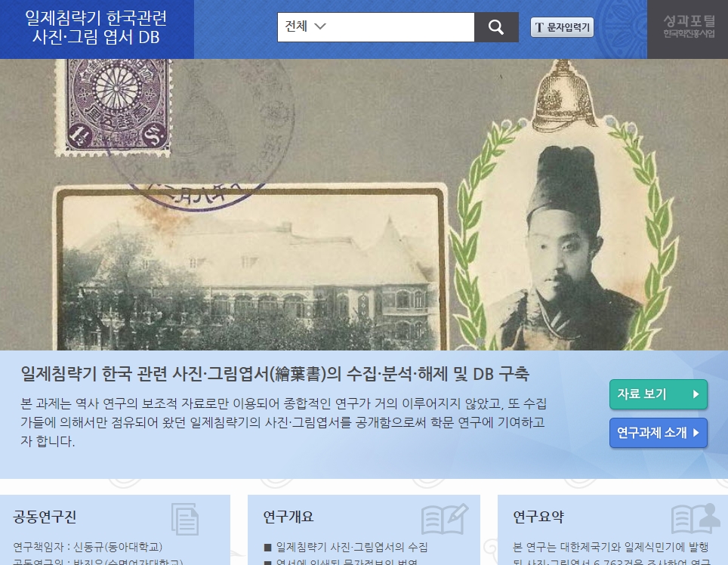Click the book-and-person icon in 연구요약 card
The image size is (728, 565).
[695, 518]
